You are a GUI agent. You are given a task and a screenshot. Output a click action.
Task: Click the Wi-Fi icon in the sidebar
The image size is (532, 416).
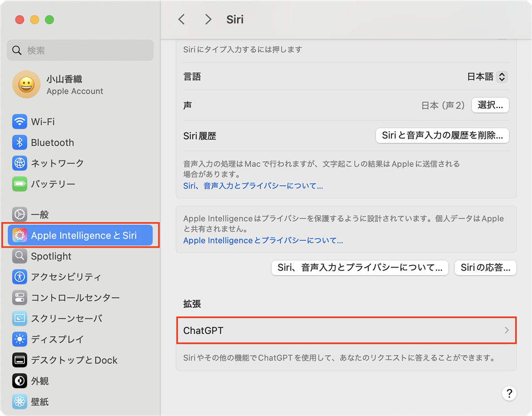pyautogui.click(x=20, y=121)
